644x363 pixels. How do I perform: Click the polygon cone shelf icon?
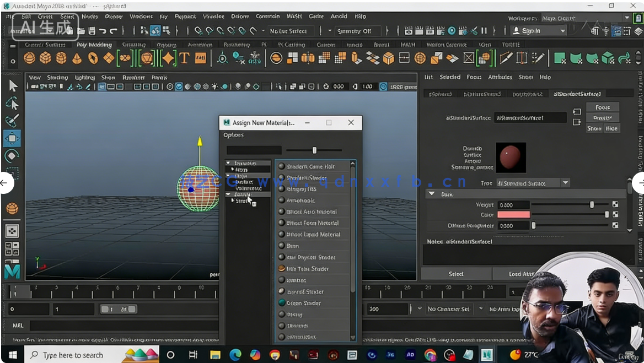click(x=77, y=58)
